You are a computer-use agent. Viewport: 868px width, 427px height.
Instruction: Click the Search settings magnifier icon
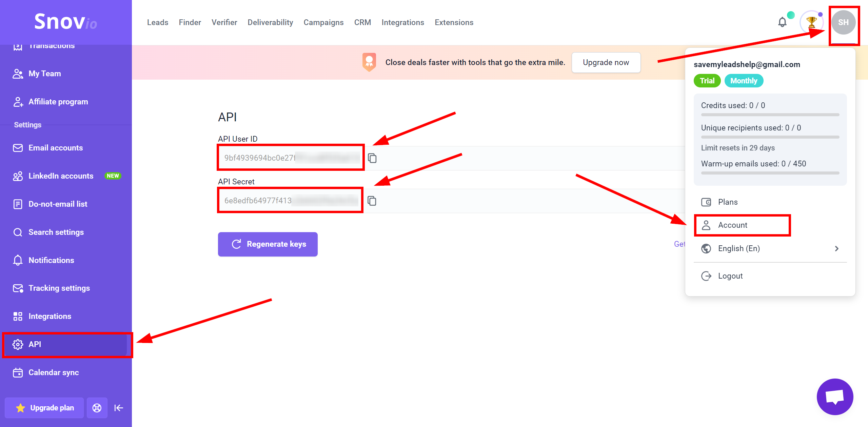point(18,232)
